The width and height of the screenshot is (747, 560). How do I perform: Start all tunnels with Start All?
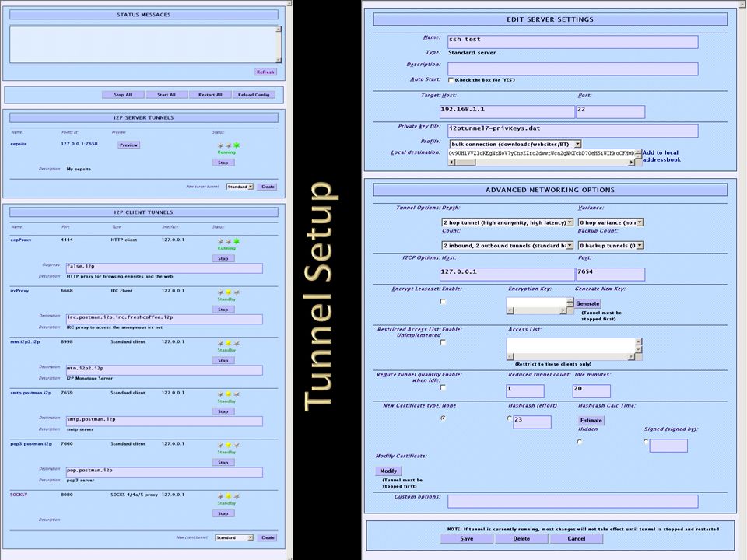point(167,95)
